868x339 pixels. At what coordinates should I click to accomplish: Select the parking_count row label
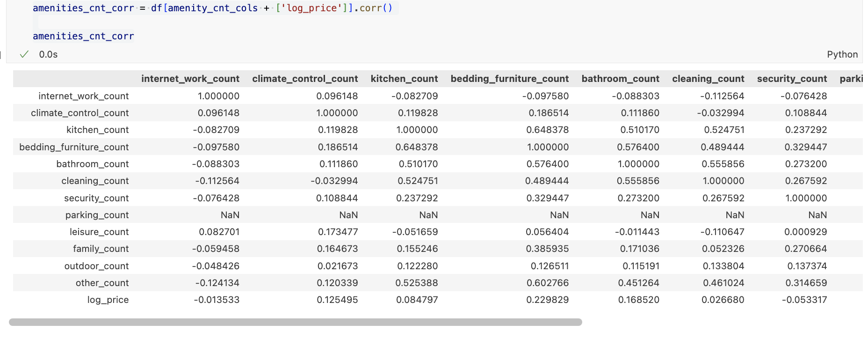coord(97,215)
